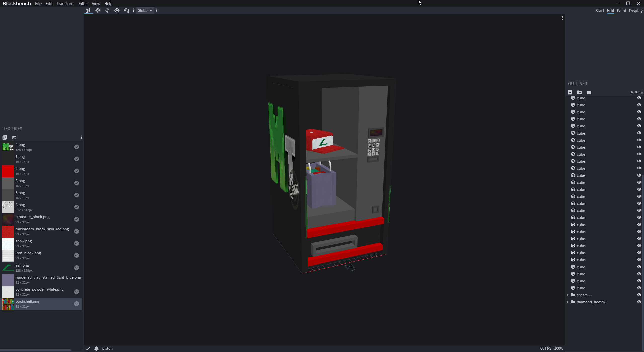Image resolution: width=644 pixels, height=352 pixels.
Task: Toggle the Outliner options bar icon
Action: point(589,92)
